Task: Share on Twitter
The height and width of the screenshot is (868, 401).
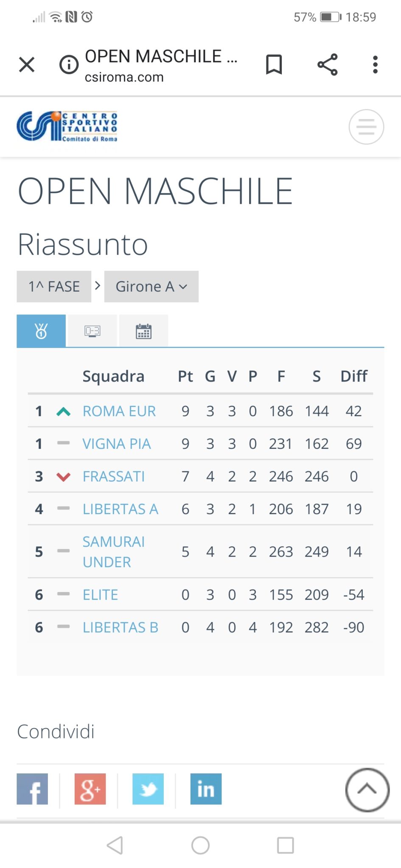Action: [x=148, y=789]
